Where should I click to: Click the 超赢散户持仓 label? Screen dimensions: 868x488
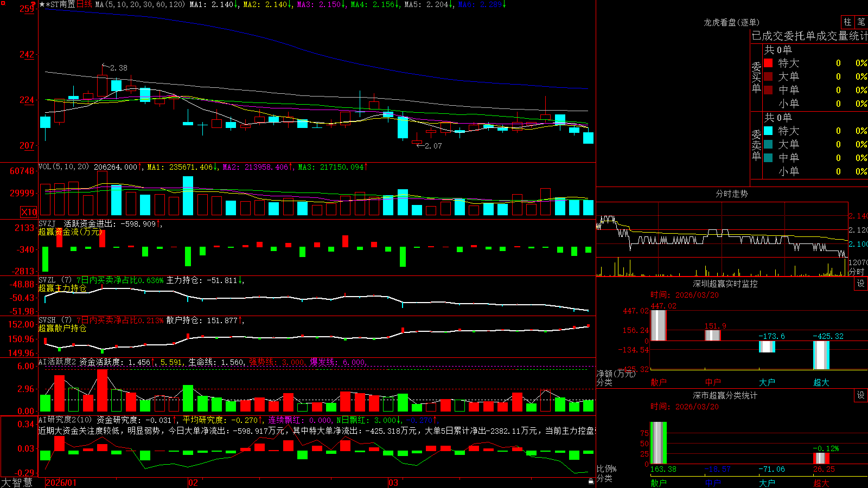pos(62,328)
